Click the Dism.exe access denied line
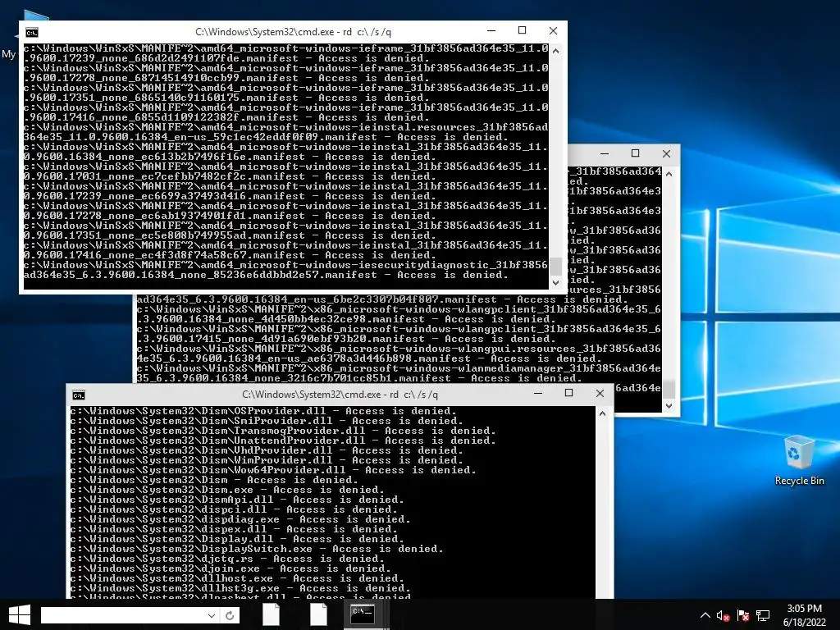Viewport: 840px width, 630px height. point(228,491)
